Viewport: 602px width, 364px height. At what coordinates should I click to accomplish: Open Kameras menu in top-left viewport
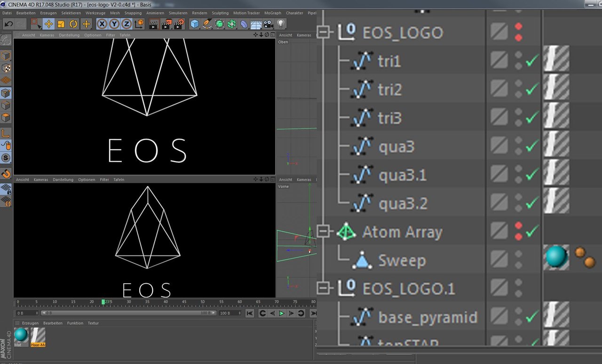coord(47,35)
